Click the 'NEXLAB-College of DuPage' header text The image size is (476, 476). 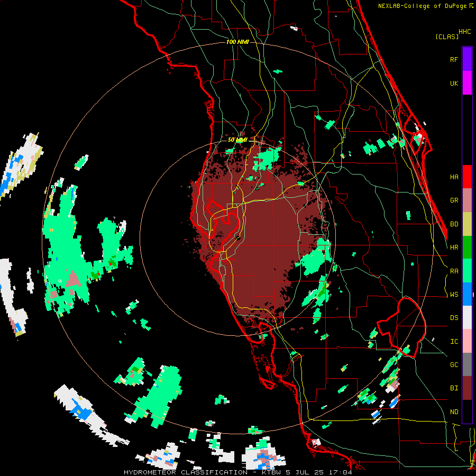point(423,6)
